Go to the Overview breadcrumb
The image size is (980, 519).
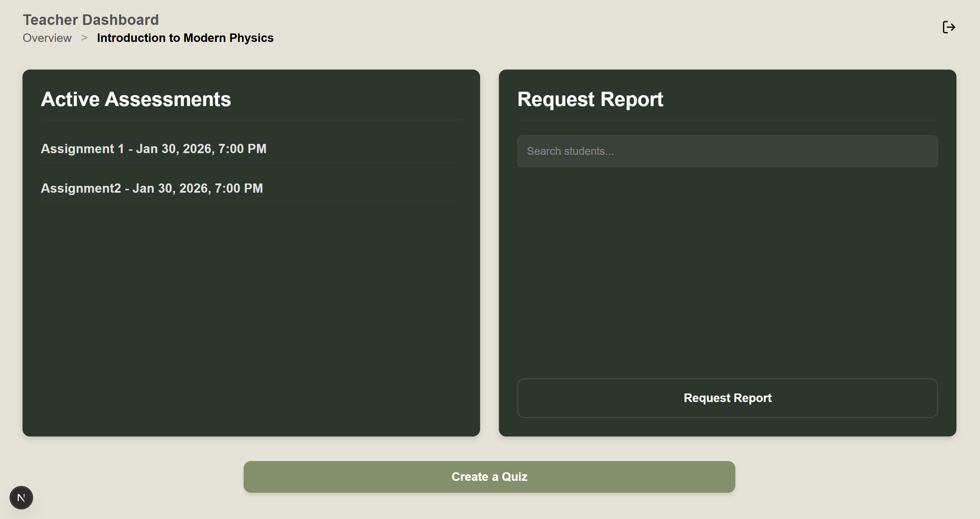47,38
